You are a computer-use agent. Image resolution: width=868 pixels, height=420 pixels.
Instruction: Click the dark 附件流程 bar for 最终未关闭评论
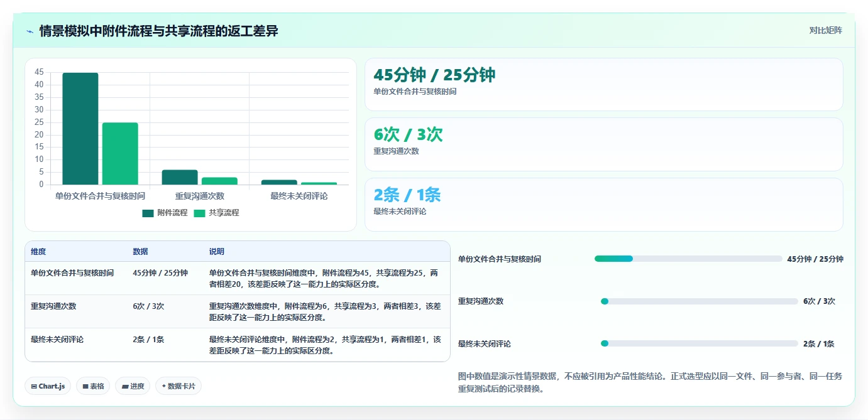(x=279, y=182)
